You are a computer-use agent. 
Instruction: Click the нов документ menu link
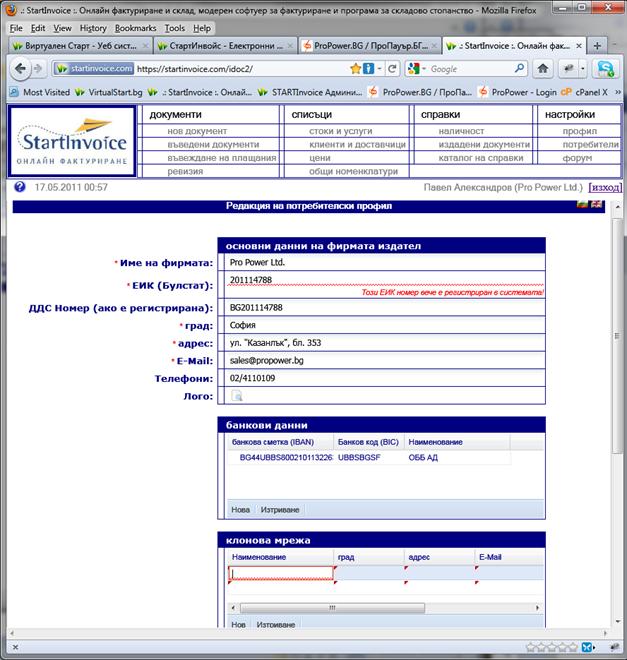coord(197,131)
